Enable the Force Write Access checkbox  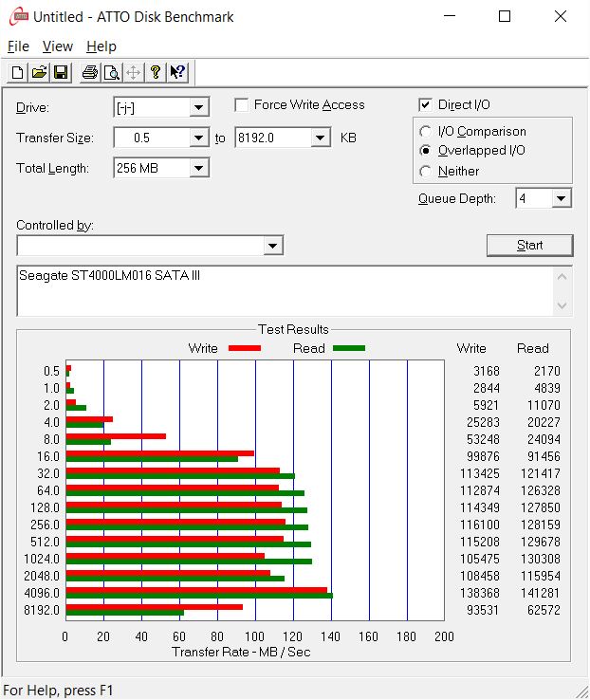242,105
